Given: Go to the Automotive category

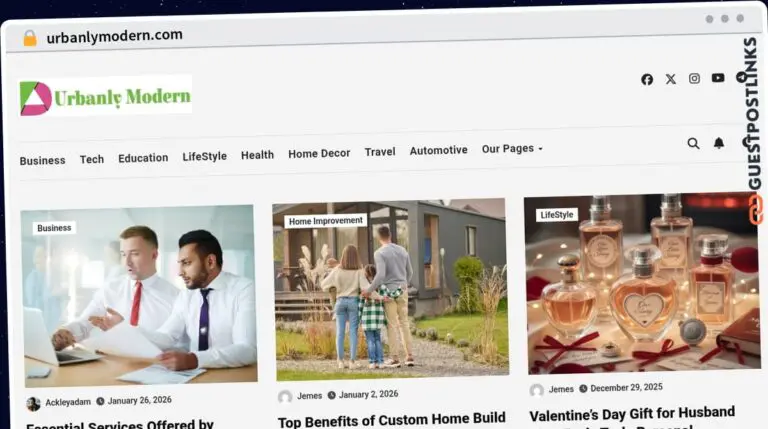Looking at the screenshot, I should point(438,150).
